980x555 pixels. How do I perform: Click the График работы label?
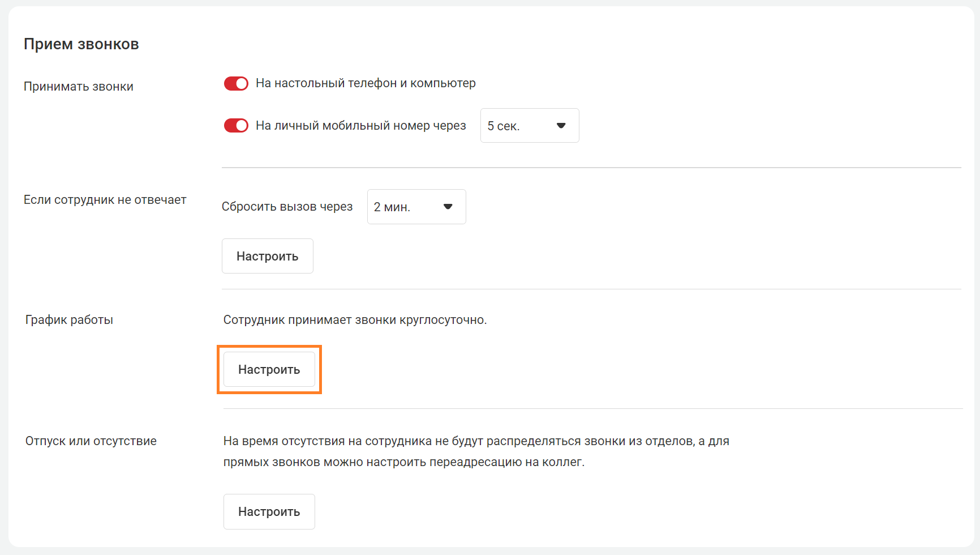click(69, 320)
